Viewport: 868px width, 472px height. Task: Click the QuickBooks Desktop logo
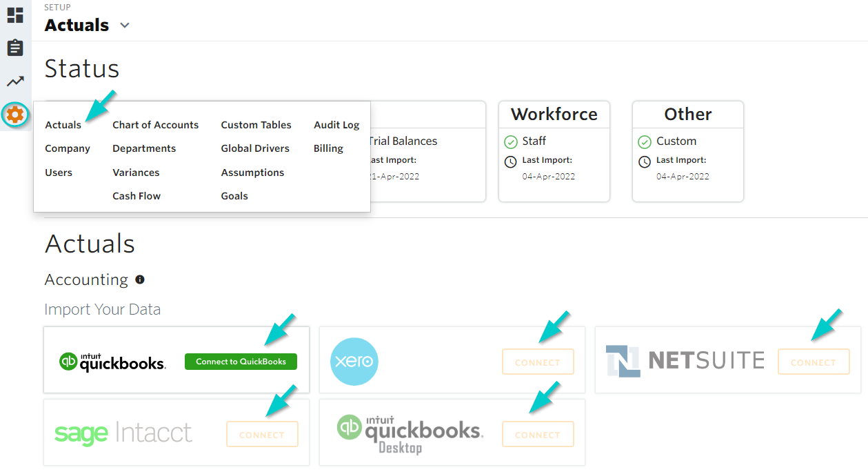pos(410,433)
